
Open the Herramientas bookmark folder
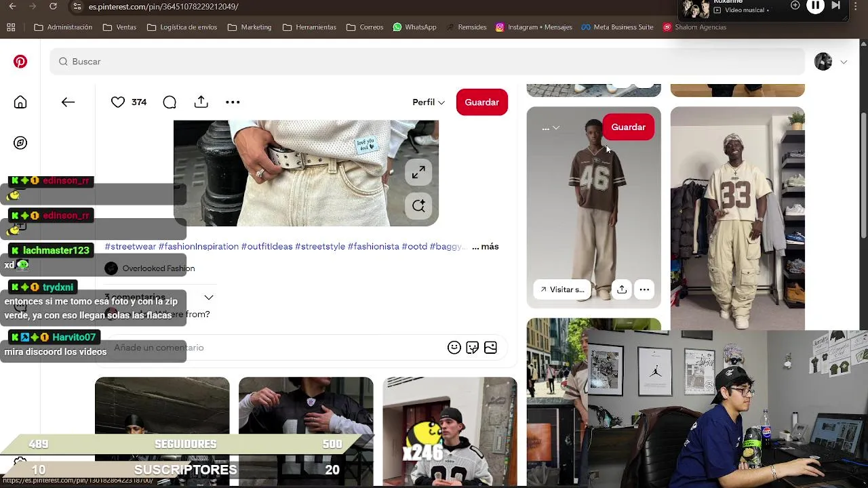(309, 27)
